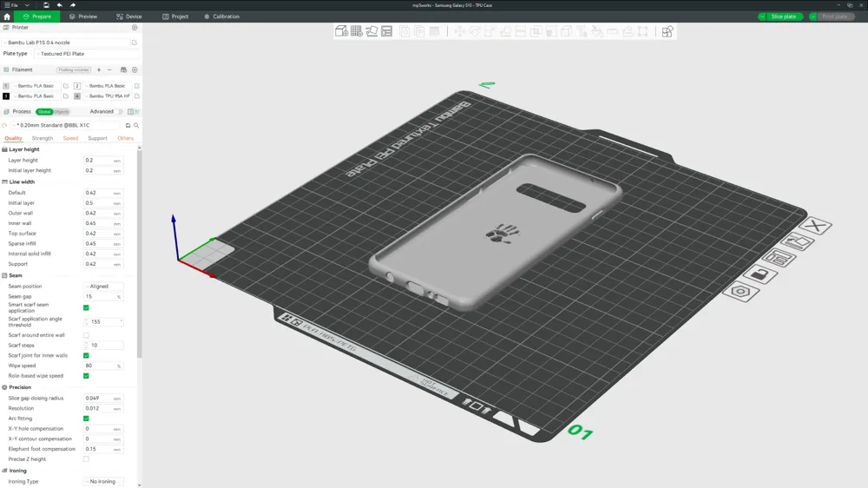
Task: Edit filament 3 preset icon
Action: 66,96
